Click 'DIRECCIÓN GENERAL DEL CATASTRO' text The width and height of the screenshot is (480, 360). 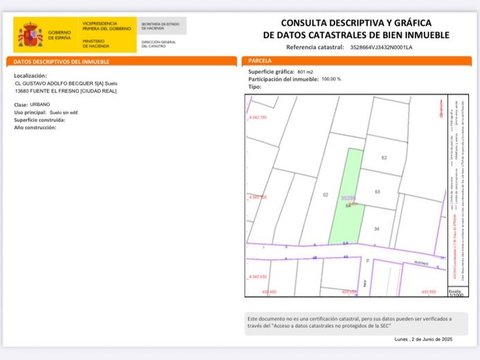[158, 44]
